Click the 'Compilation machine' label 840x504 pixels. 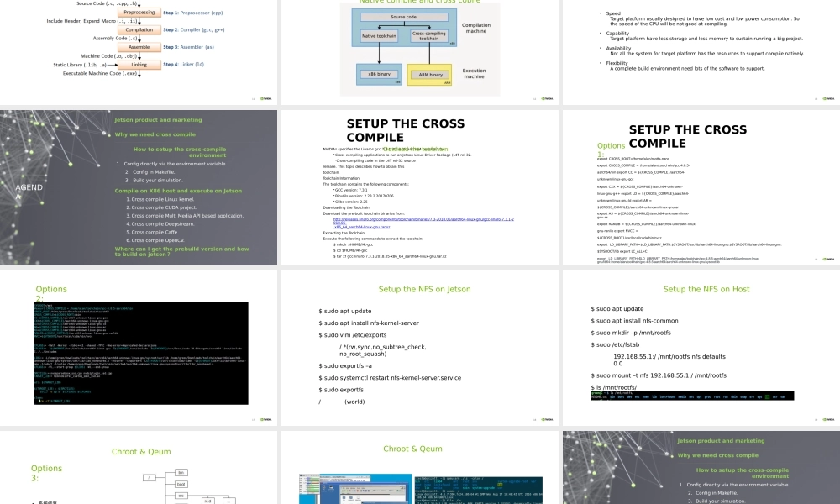tap(476, 28)
